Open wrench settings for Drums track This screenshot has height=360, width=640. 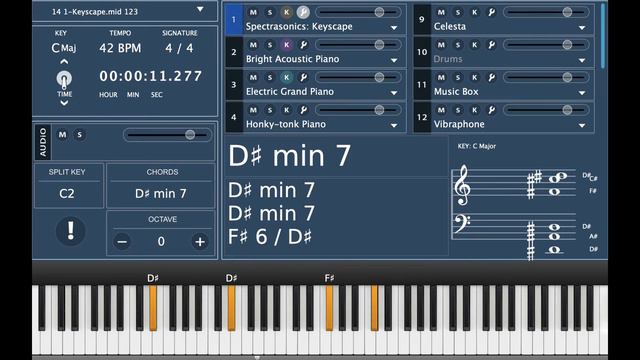coord(491,45)
